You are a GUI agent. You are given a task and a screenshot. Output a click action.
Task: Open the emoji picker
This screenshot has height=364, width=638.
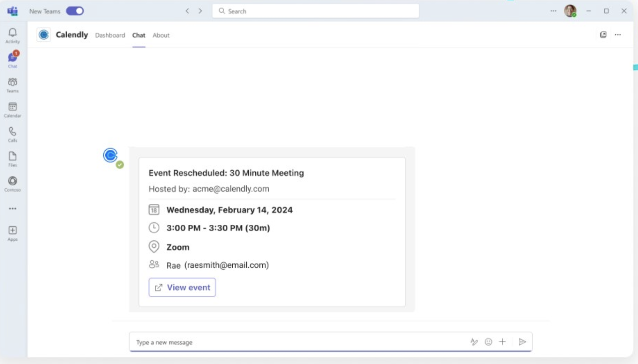pos(488,342)
